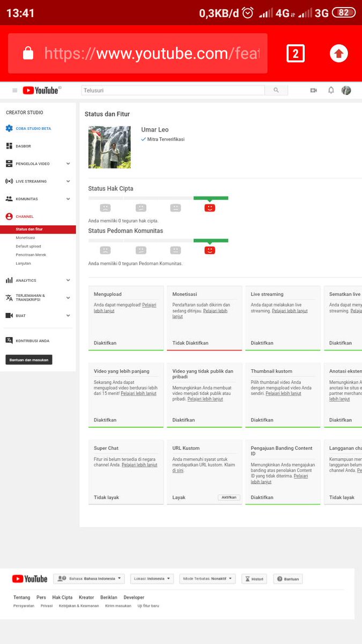Expand Komunitas section chevron

tap(68, 199)
